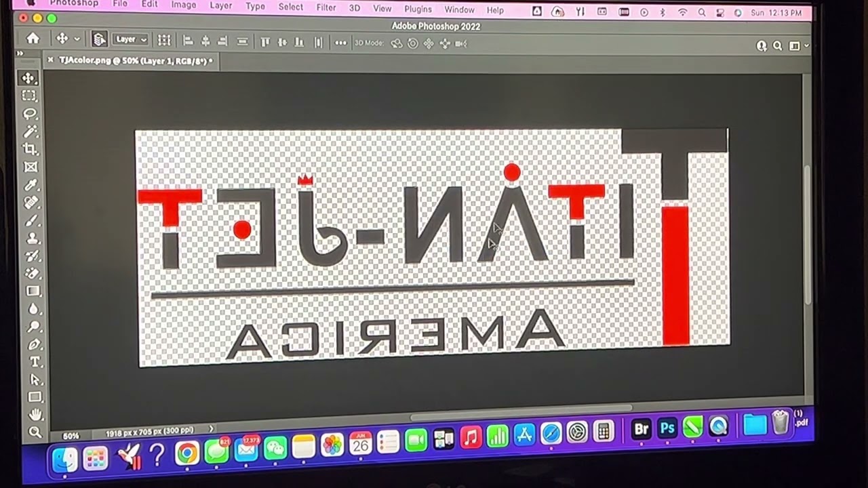Select the Move tool in the toolbox
Viewport: 868px width, 488px height.
tap(28, 78)
